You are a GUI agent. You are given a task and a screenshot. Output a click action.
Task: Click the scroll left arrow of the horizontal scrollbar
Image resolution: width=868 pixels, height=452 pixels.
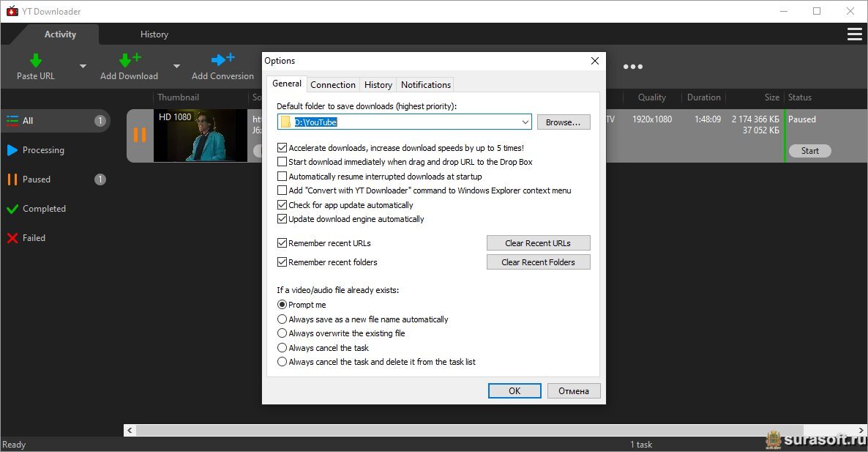130,431
